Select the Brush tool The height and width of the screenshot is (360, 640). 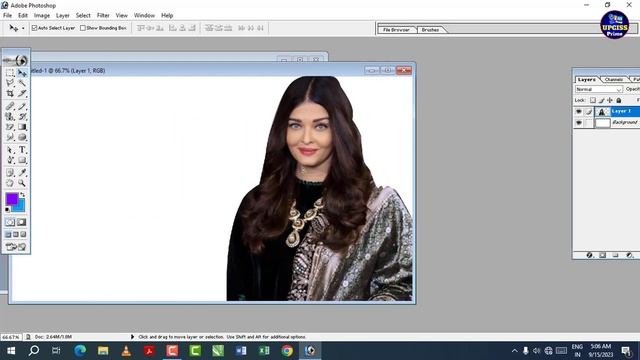coord(22,106)
